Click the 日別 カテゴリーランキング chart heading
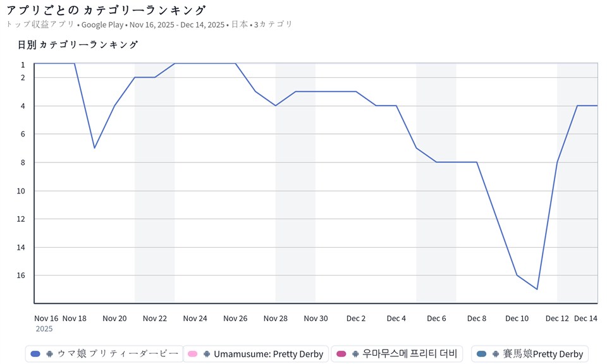This screenshot has height=364, width=607. [78, 45]
